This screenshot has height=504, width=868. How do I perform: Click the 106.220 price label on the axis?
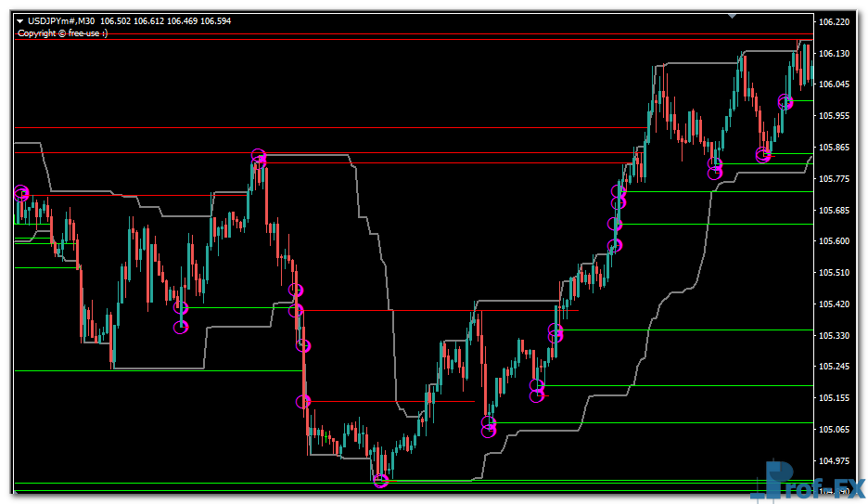(836, 21)
